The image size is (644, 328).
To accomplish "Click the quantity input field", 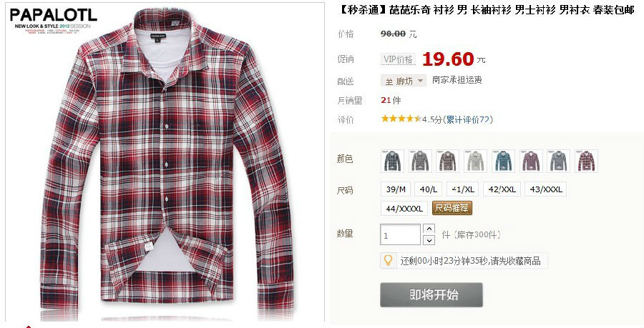I will tap(401, 234).
